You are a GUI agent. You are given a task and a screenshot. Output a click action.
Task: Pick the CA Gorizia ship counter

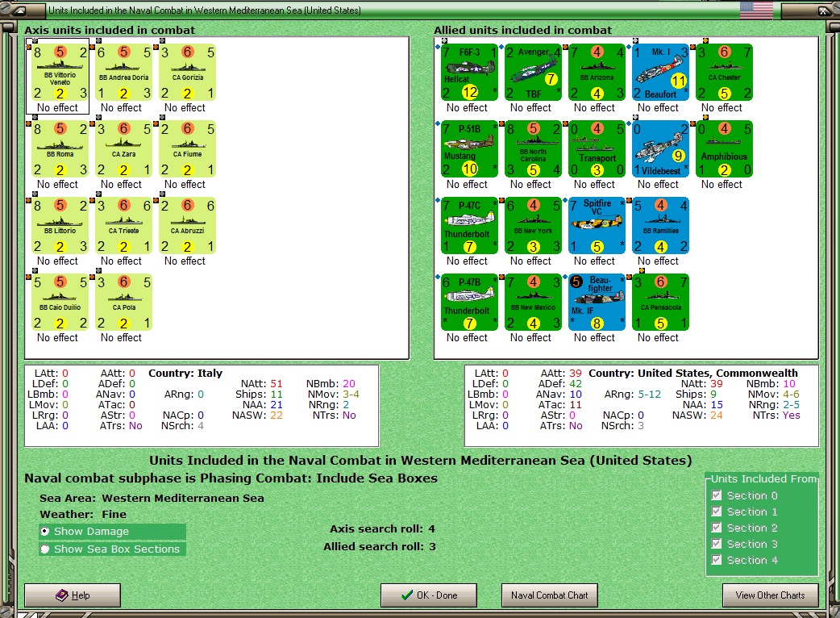pyautogui.click(x=188, y=73)
